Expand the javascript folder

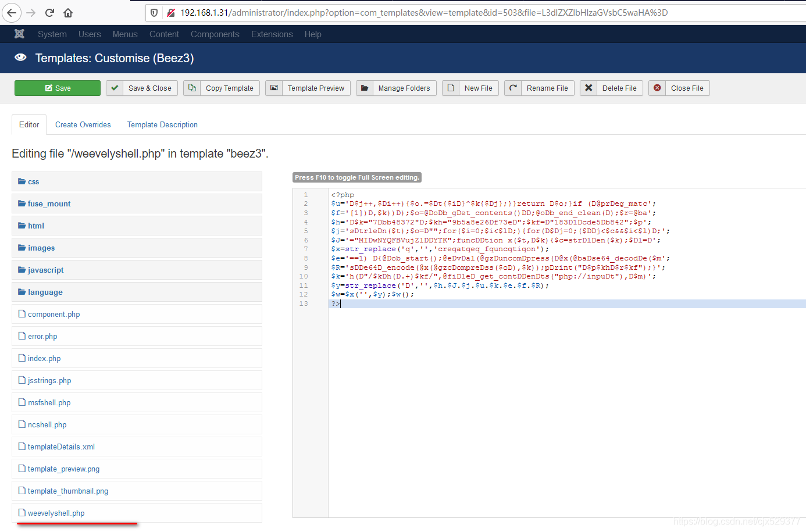click(x=137, y=270)
